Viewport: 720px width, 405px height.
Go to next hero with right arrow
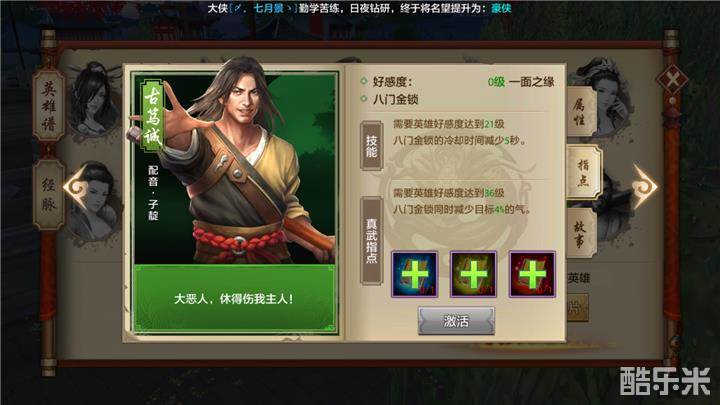645,186
